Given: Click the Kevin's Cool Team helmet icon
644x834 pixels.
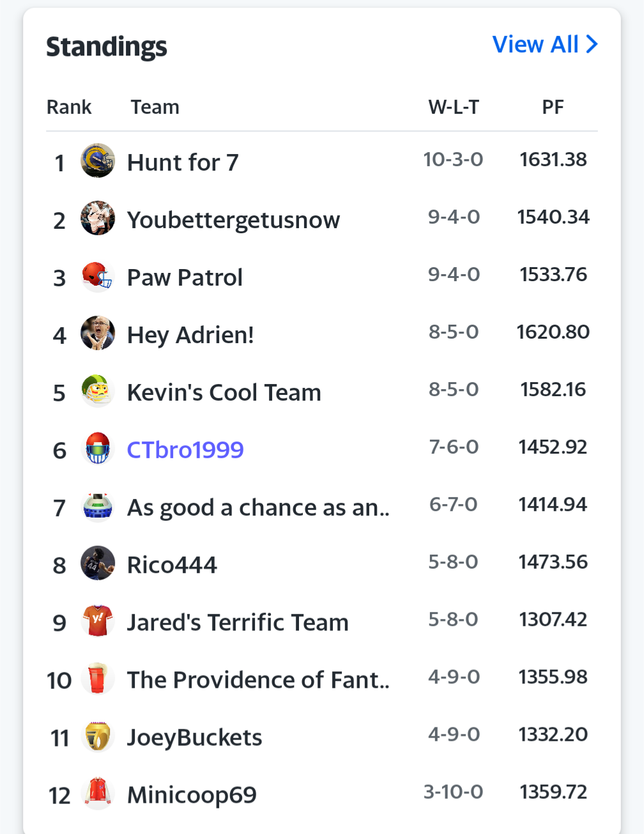Looking at the screenshot, I should (x=98, y=390).
